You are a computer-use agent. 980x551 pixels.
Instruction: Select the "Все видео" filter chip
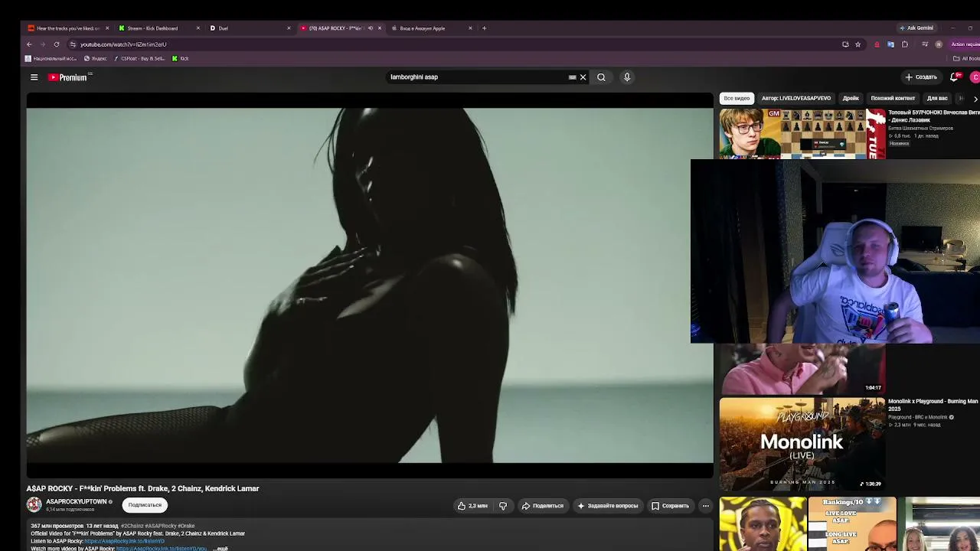tap(737, 98)
